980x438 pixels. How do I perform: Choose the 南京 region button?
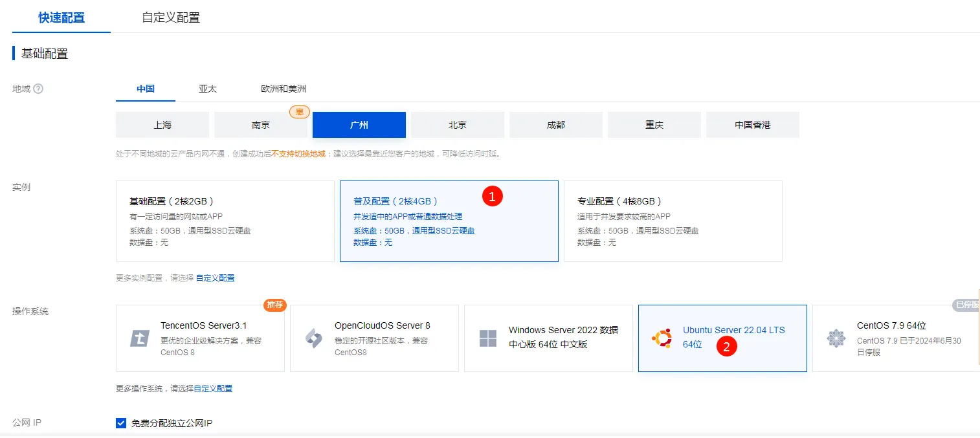[x=261, y=125]
